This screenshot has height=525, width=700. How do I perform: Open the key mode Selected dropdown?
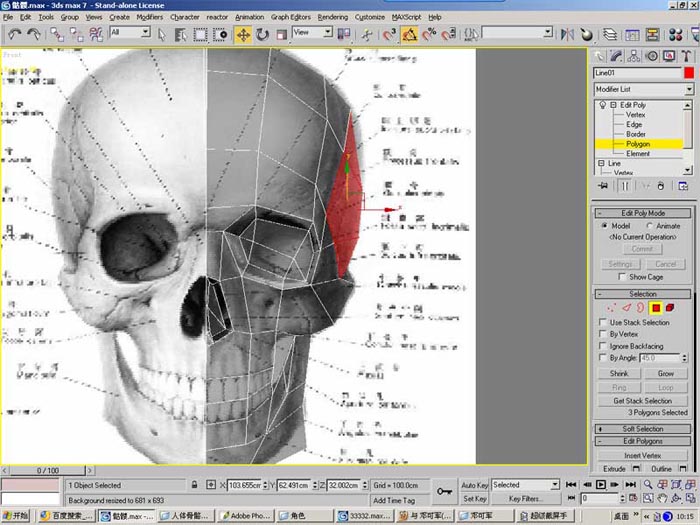coord(554,484)
